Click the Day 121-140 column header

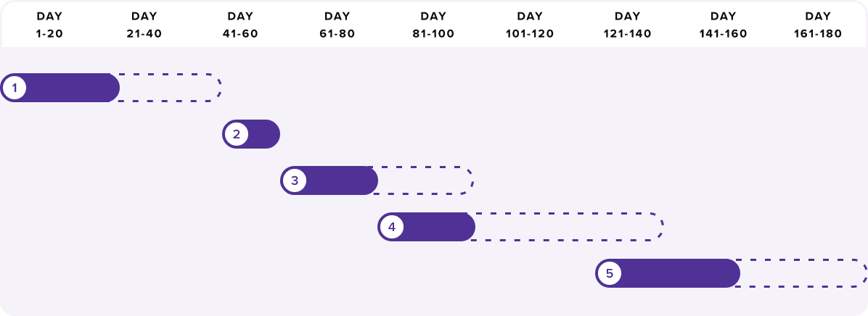(x=627, y=25)
